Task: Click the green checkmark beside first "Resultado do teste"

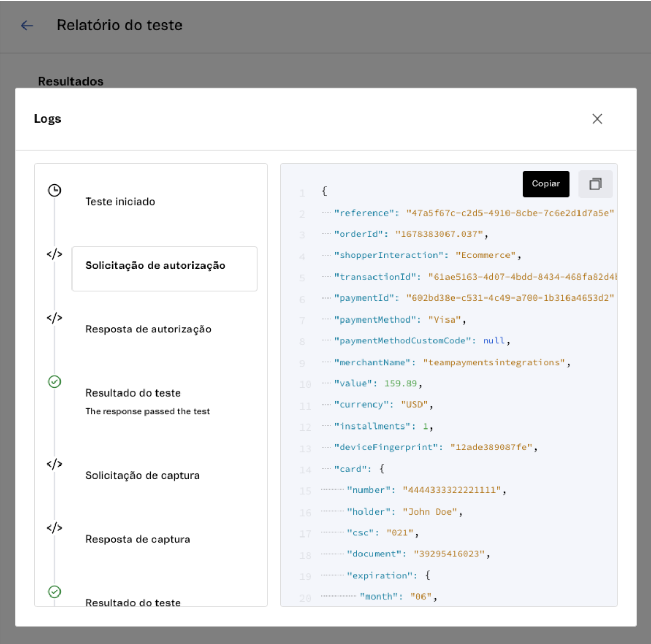Action: click(54, 381)
